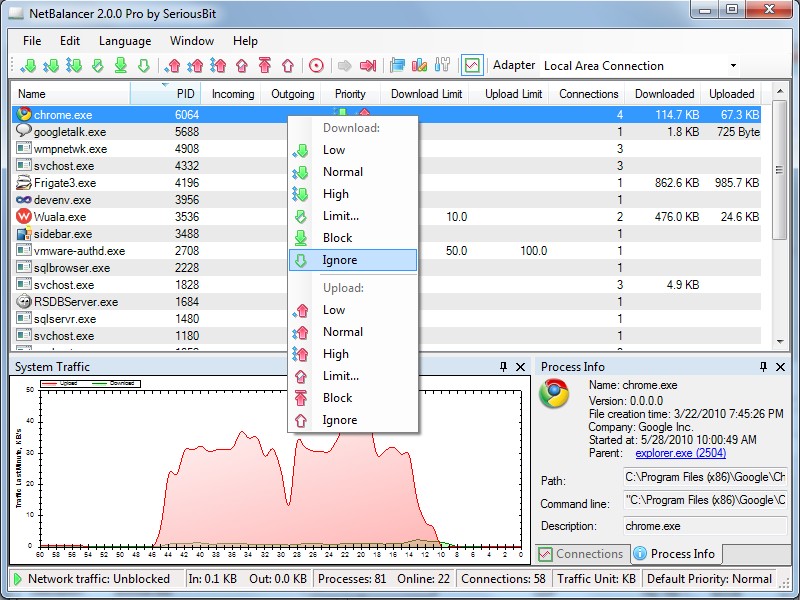This screenshot has height=600, width=800.
Task: Open the Language menu
Action: 125,41
